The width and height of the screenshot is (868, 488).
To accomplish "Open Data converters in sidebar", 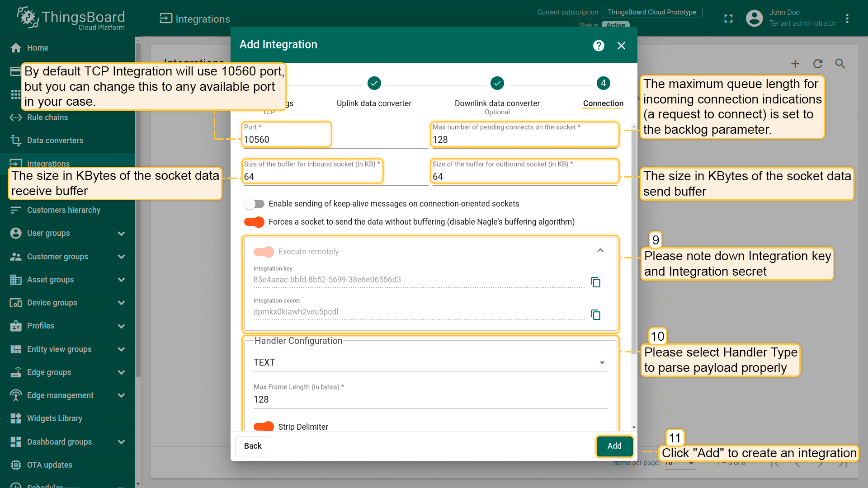I will (x=68, y=141).
